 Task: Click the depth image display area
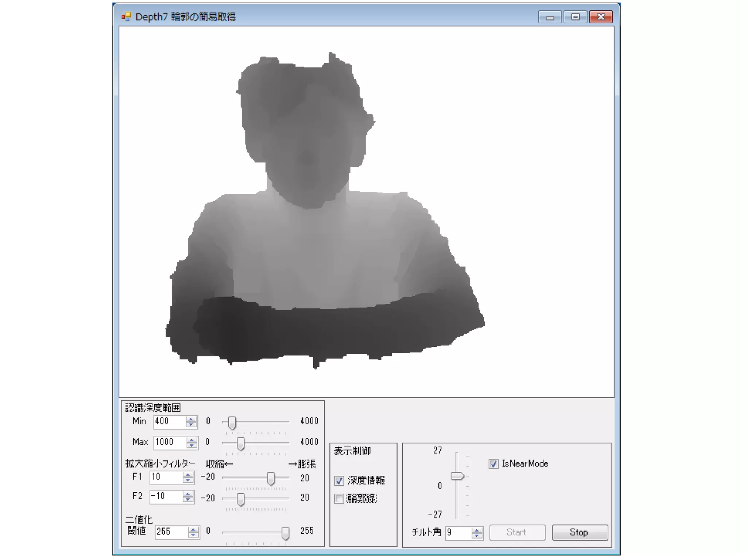366,211
